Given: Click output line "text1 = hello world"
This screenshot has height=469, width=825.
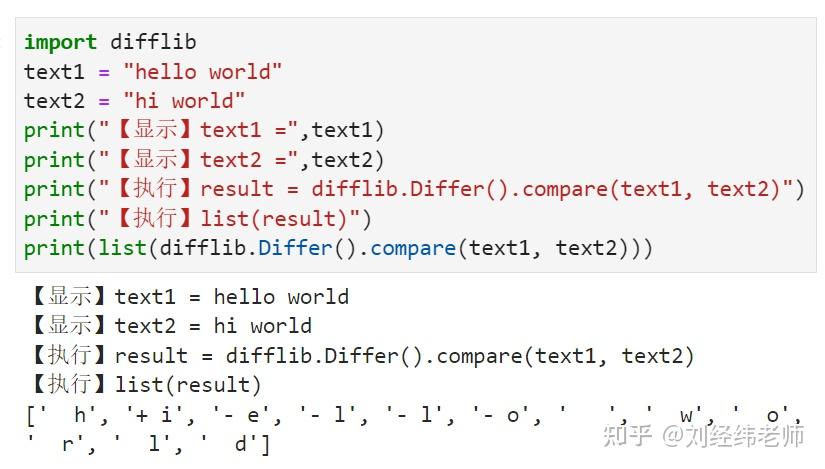Looking at the screenshot, I should click(189, 297).
